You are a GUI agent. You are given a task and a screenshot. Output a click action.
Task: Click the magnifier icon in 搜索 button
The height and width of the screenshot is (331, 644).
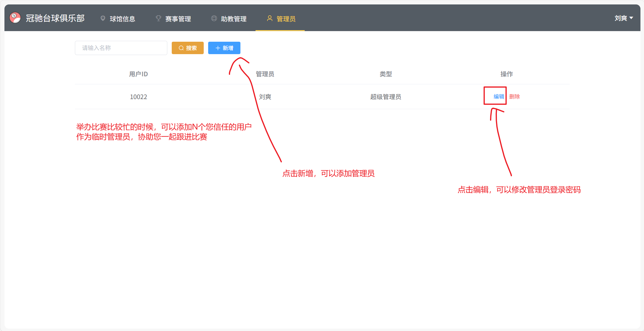pyautogui.click(x=181, y=48)
